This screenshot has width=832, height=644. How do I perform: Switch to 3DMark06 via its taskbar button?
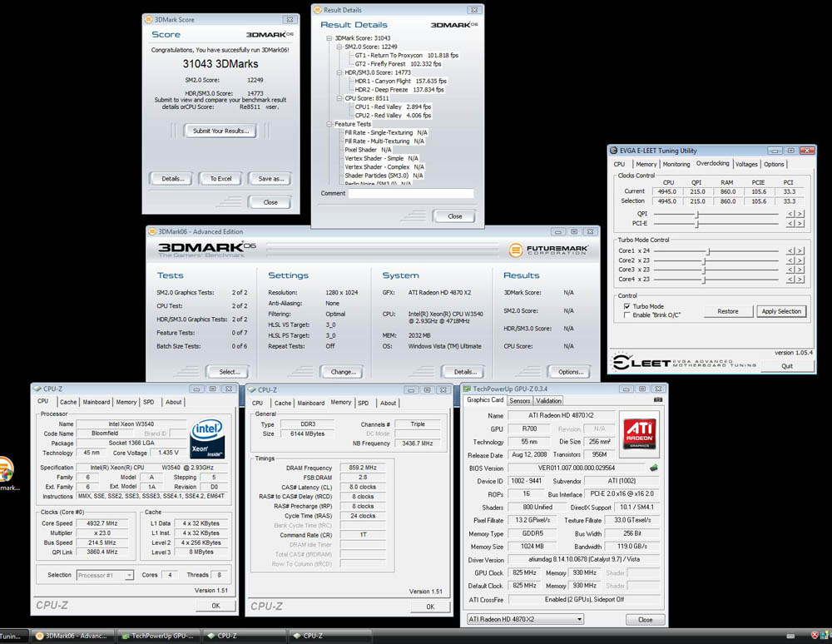coord(72,636)
